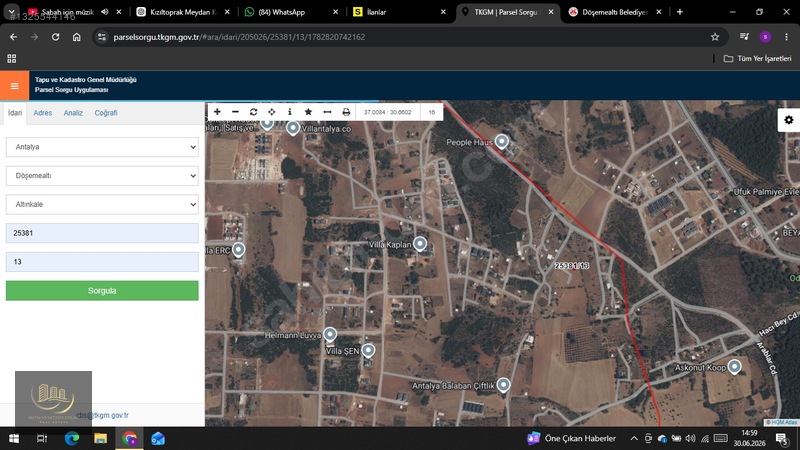Image resolution: width=800 pixels, height=450 pixels.
Task: Switch to Kızıltoprak Meydan browser tab
Action: 184,12
